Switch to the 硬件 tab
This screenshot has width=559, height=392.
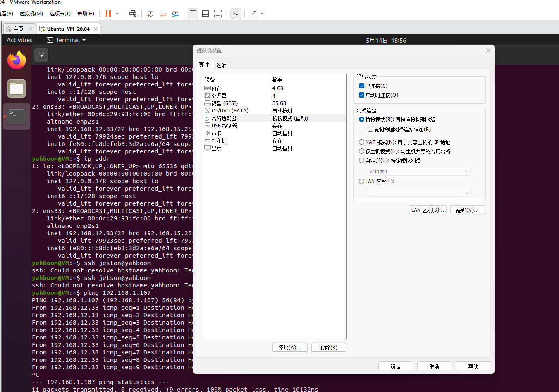click(x=204, y=65)
